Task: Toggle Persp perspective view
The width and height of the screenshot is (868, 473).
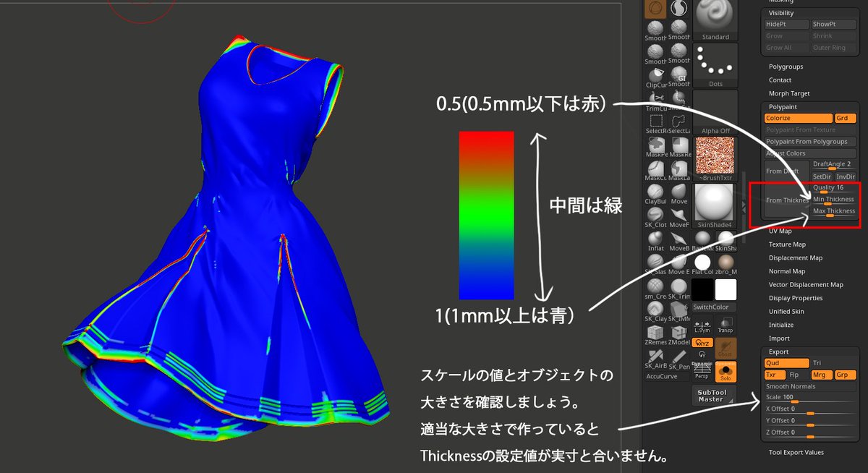Action: (702, 371)
